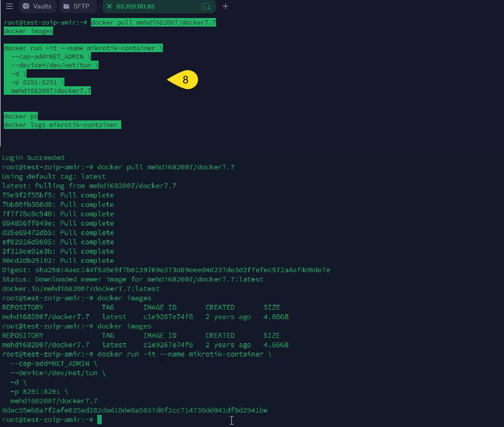Click the 'docker.io/mehdi682007/docker7.7:latest' line

(81, 289)
